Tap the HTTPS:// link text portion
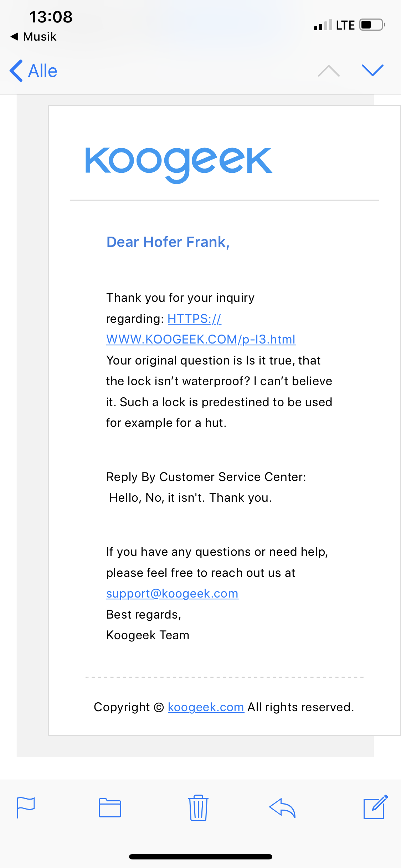 194,319
